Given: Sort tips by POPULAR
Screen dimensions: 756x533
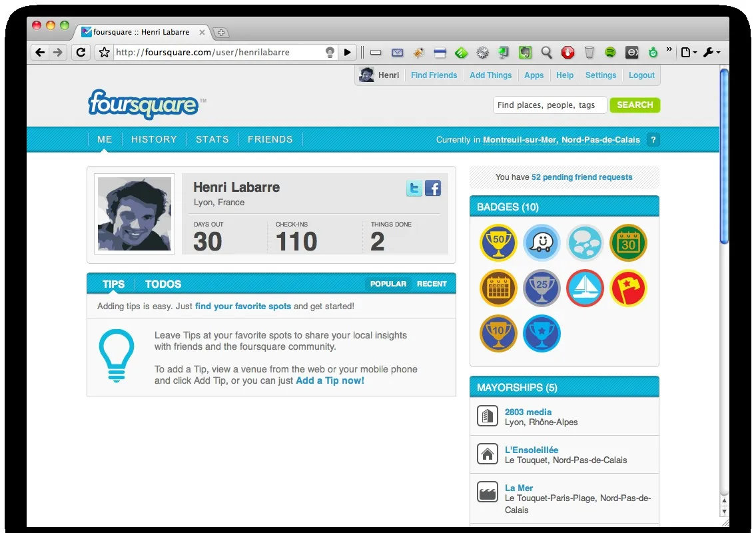Looking at the screenshot, I should [x=388, y=284].
